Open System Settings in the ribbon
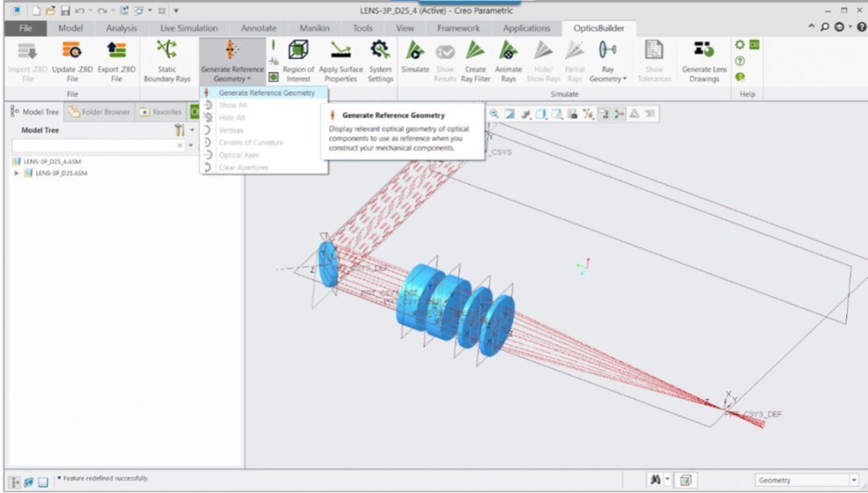This screenshot has height=493, width=868. coord(380,51)
